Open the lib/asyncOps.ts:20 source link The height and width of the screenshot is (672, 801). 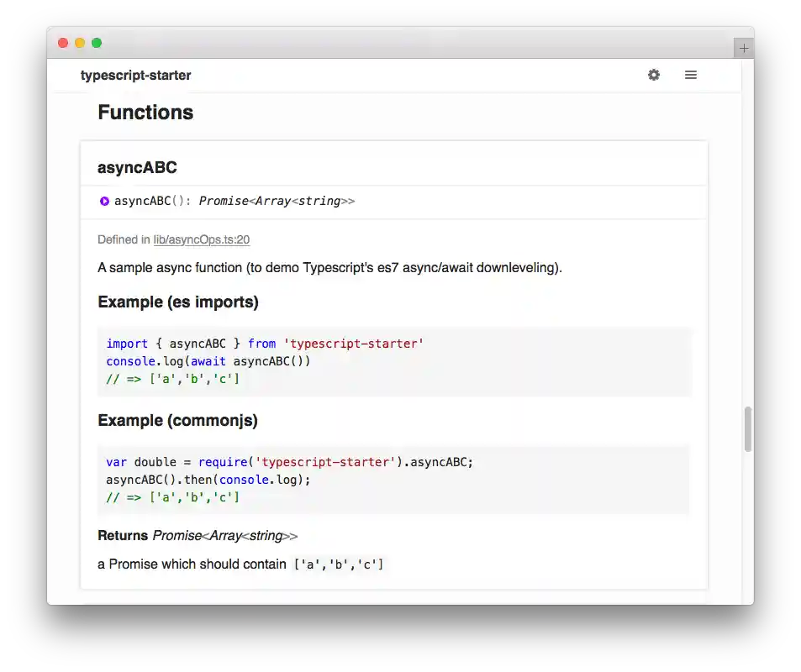200,239
